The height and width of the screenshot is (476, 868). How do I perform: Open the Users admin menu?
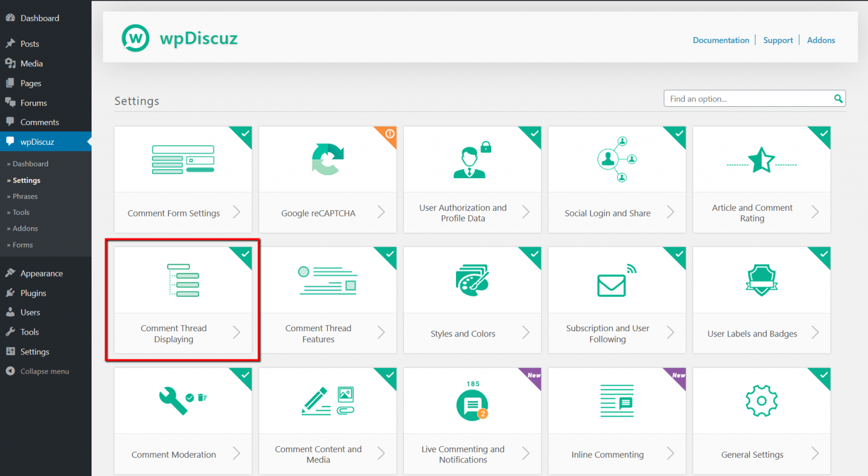click(46, 313)
